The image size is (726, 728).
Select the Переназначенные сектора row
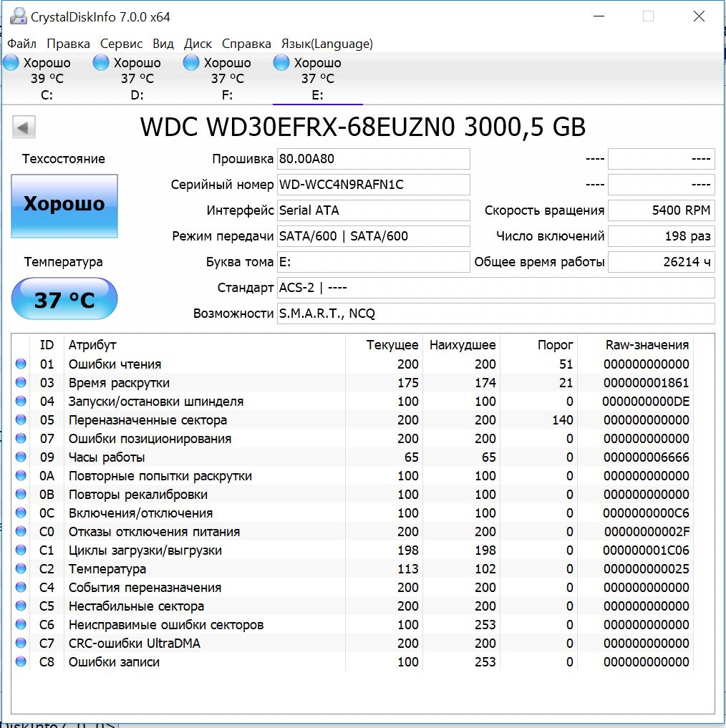(x=147, y=420)
